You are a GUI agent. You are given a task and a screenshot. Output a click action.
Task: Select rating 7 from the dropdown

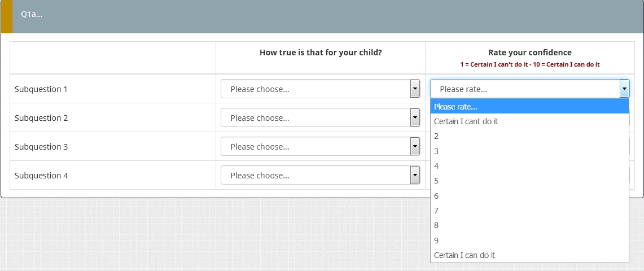pos(529,211)
